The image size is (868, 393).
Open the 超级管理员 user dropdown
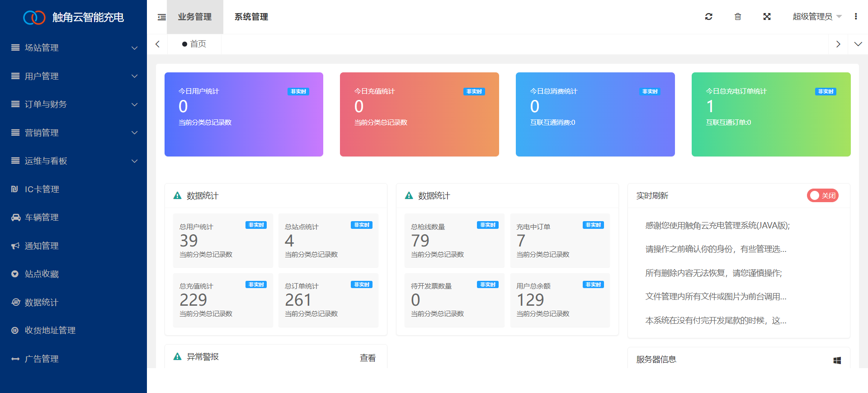[816, 17]
